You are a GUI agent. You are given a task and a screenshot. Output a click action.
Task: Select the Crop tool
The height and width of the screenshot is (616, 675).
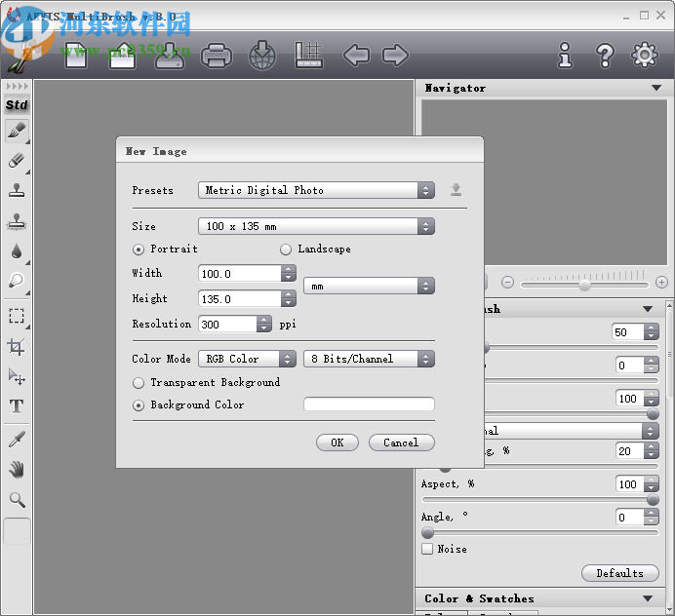pos(17,347)
